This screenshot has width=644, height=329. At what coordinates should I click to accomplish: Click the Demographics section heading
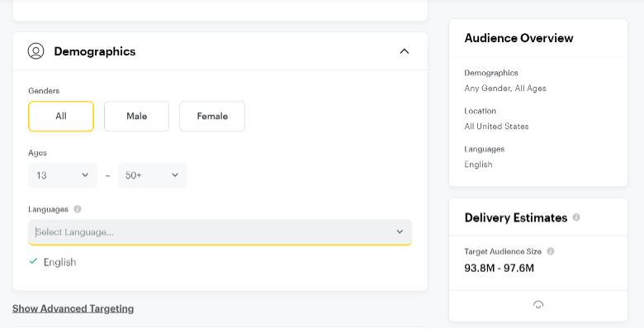pos(95,51)
